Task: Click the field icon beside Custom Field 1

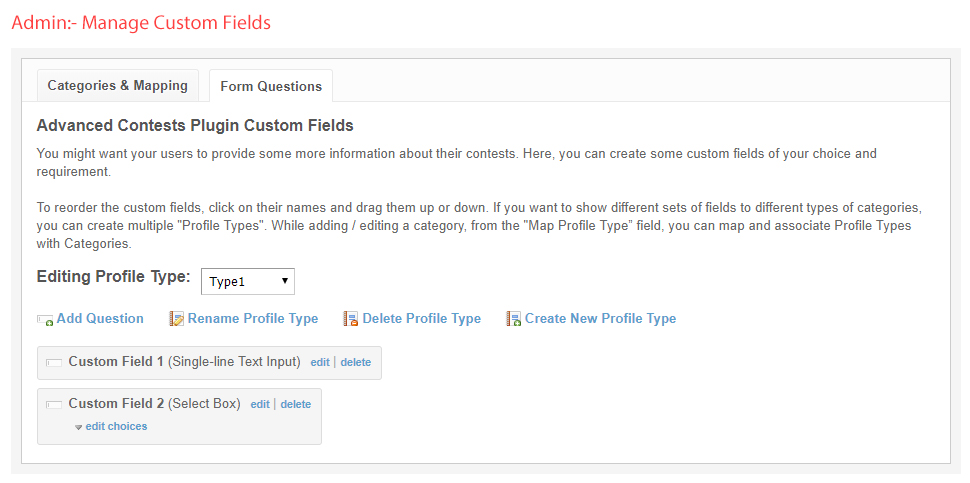Action: pyautogui.click(x=54, y=363)
